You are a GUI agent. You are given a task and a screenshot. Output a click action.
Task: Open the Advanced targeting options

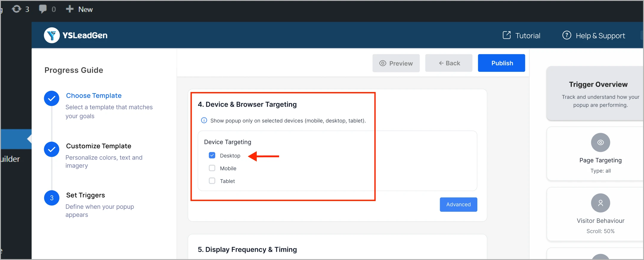459,205
